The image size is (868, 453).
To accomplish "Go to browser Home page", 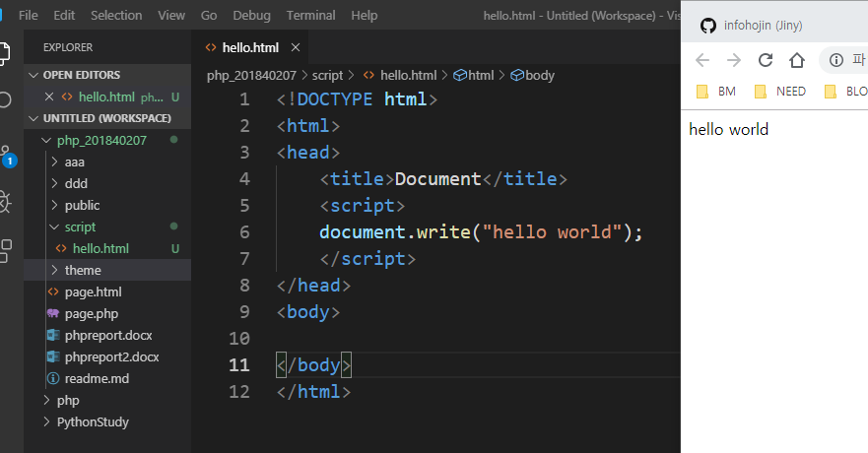I will pos(797,60).
